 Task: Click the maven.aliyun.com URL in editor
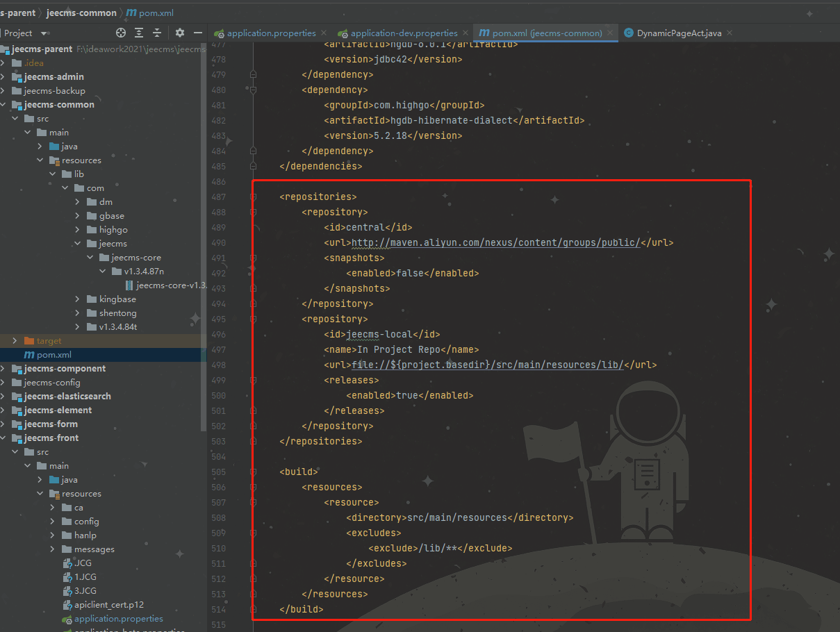coord(495,242)
